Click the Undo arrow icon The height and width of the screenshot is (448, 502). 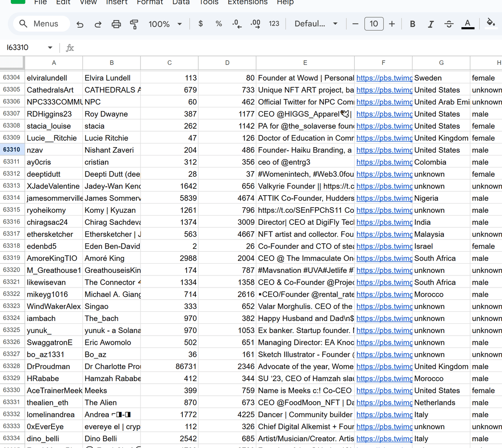pos(80,24)
